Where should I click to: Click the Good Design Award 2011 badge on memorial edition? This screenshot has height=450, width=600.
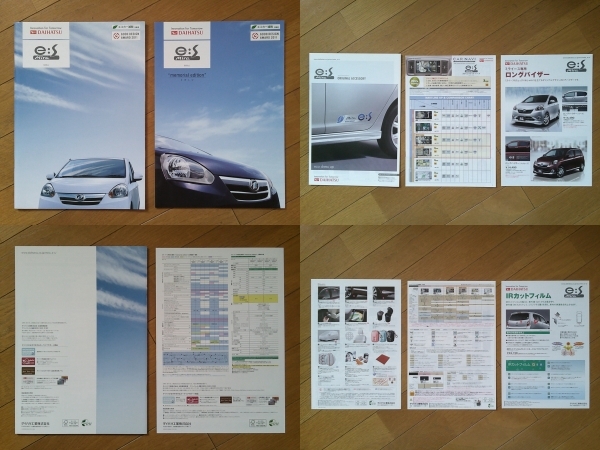[265, 36]
